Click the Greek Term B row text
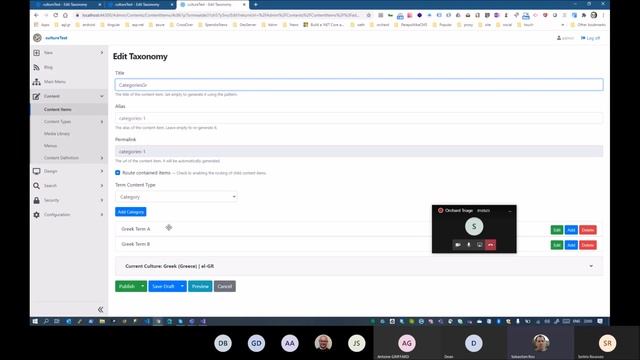The height and width of the screenshot is (360, 640). tap(136, 244)
